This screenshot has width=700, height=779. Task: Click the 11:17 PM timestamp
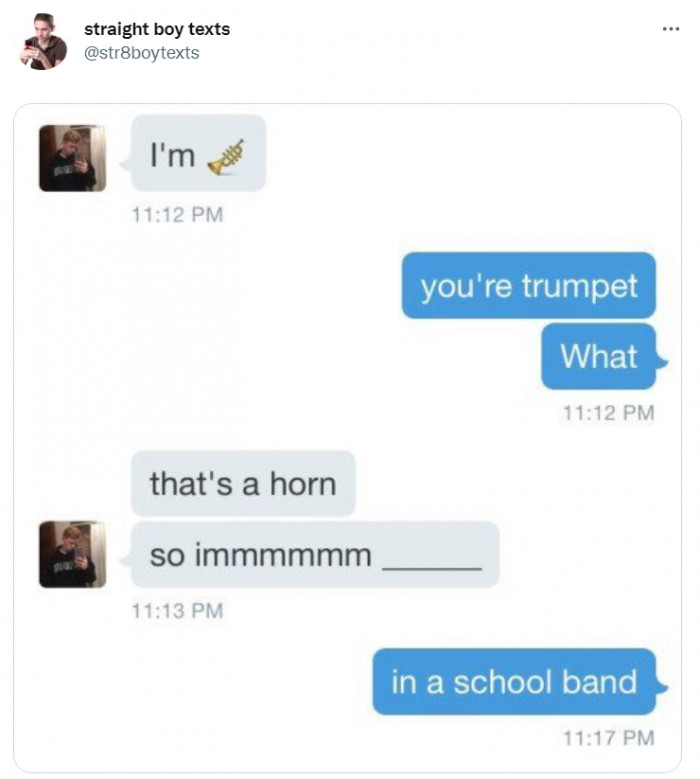609,738
